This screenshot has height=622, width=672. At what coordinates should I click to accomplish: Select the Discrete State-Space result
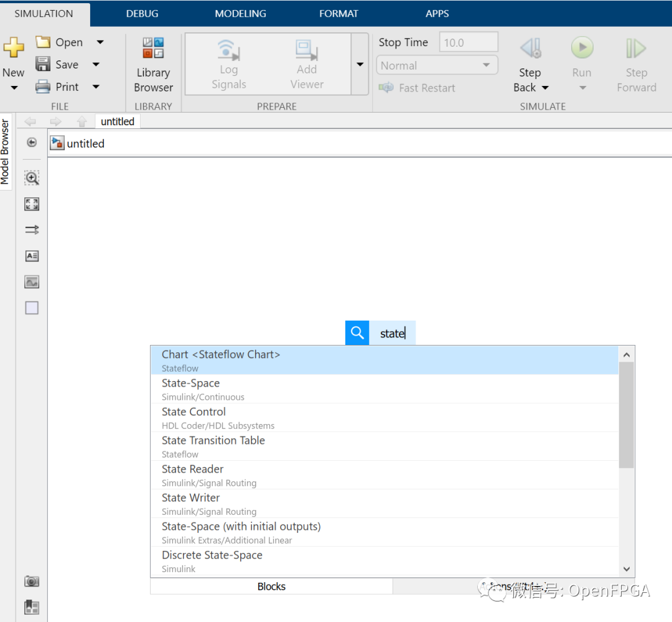click(385, 561)
